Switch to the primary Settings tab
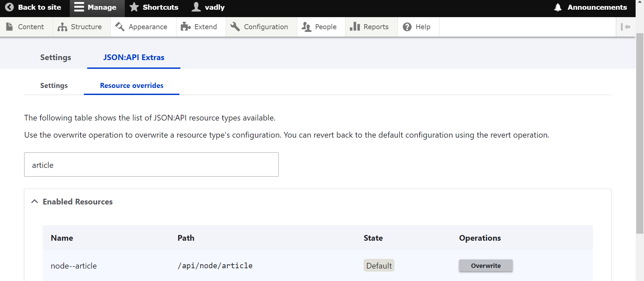644x281 pixels. click(x=56, y=57)
